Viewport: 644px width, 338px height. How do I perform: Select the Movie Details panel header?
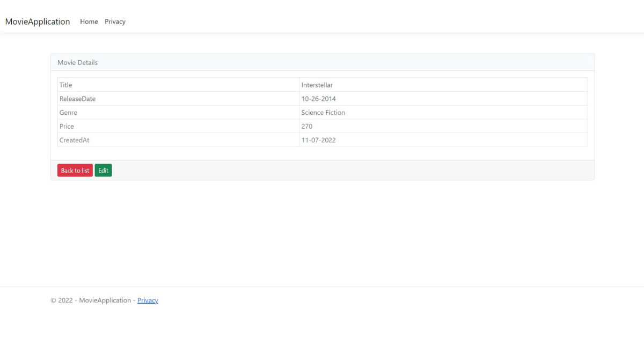pyautogui.click(x=77, y=62)
